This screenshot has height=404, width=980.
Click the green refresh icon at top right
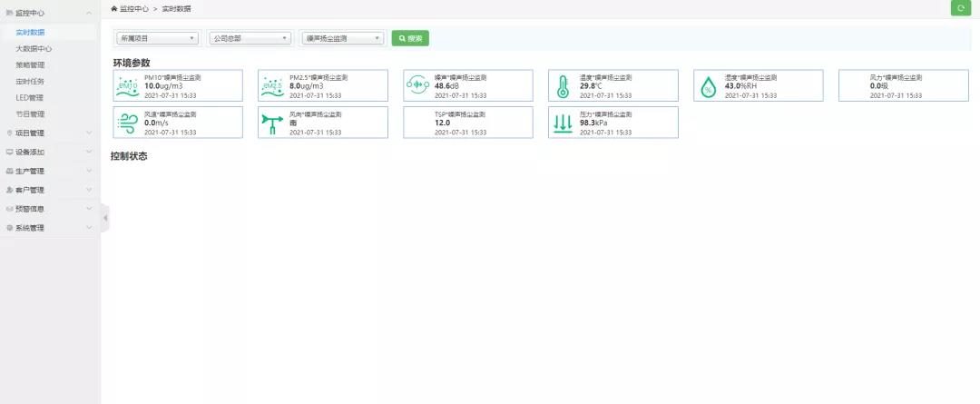[x=961, y=8]
